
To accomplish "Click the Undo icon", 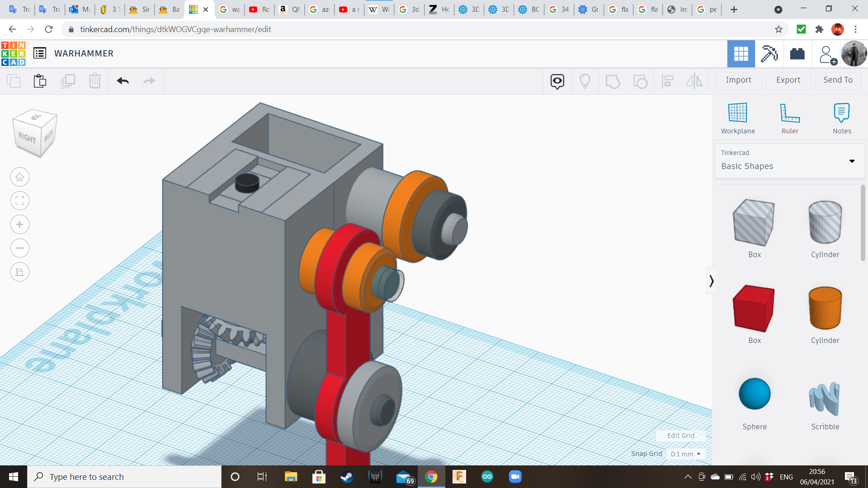I will pos(122,81).
